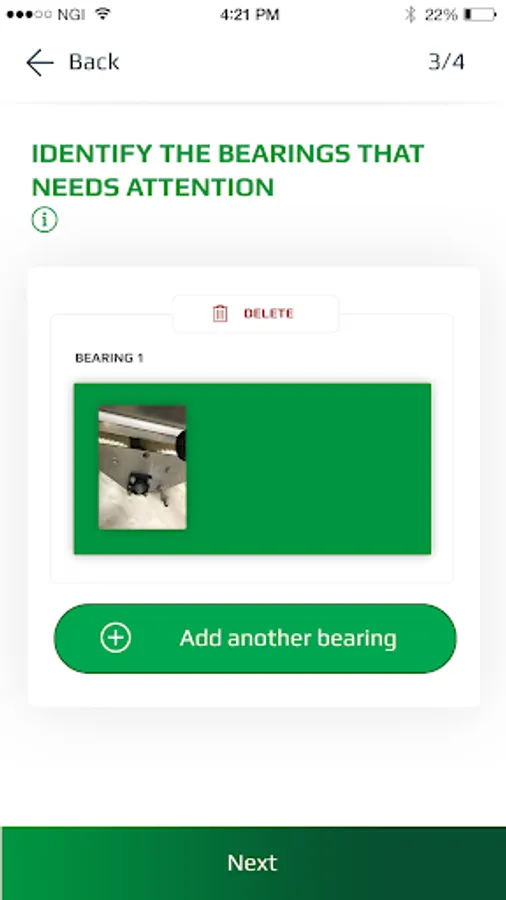Tap the Next button at bottom
Viewport: 506px width, 900px height.
253,863
